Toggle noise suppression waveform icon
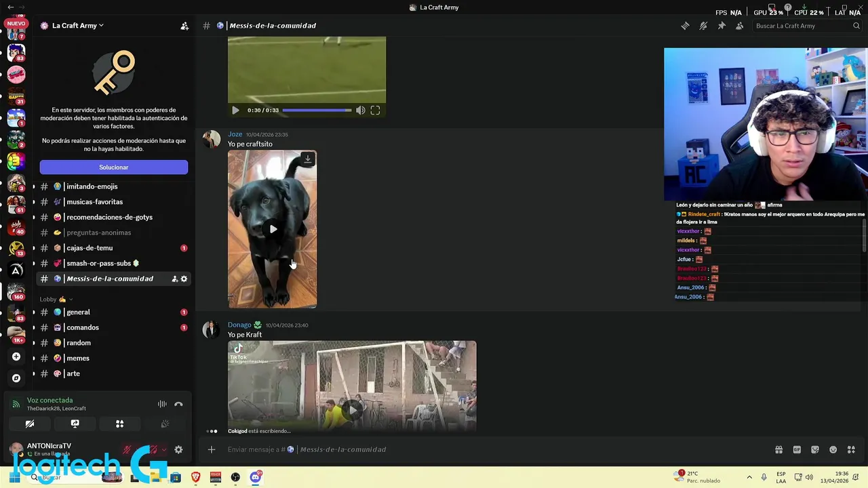Image resolution: width=868 pixels, height=488 pixels. coord(162,404)
